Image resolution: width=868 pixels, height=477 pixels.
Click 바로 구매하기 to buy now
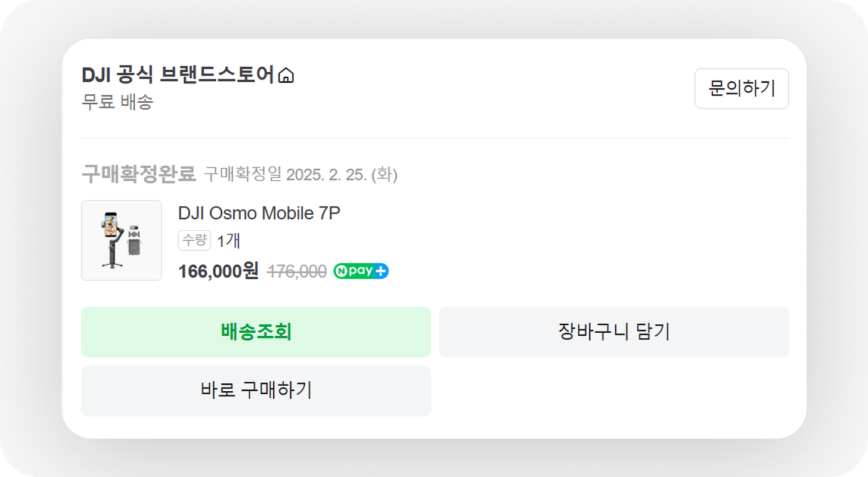pyautogui.click(x=256, y=391)
